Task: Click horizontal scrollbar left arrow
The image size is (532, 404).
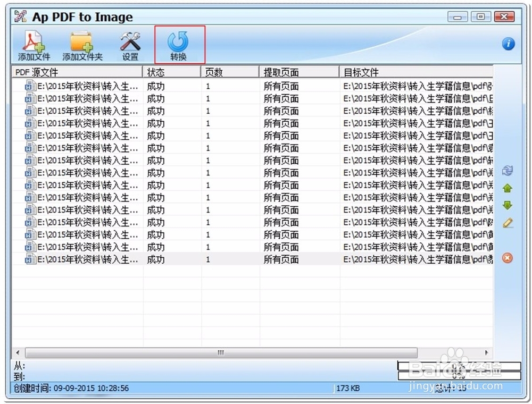Action: point(18,352)
